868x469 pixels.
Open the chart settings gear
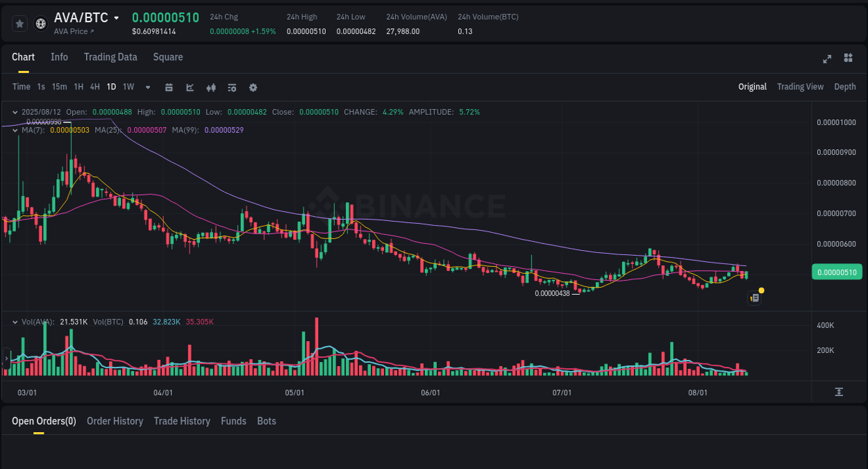tap(253, 87)
